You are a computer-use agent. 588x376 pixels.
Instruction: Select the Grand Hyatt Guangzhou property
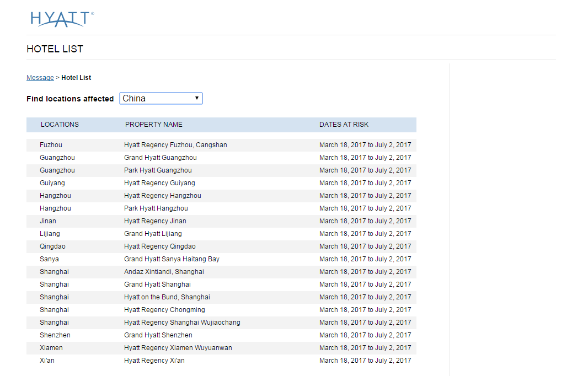coord(160,158)
